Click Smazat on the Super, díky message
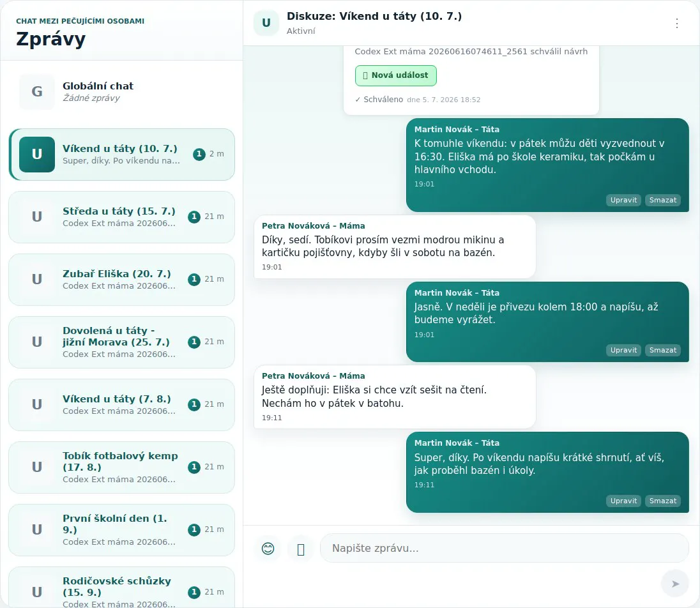 (x=662, y=501)
